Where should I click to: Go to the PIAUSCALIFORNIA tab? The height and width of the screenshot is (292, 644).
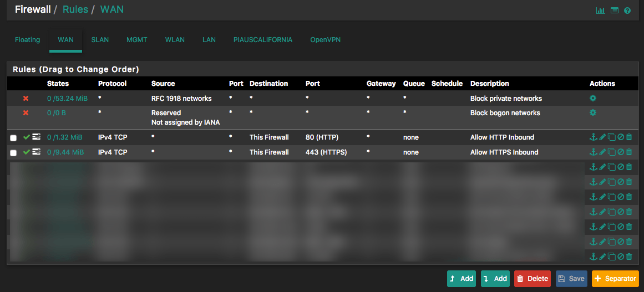[x=263, y=40]
